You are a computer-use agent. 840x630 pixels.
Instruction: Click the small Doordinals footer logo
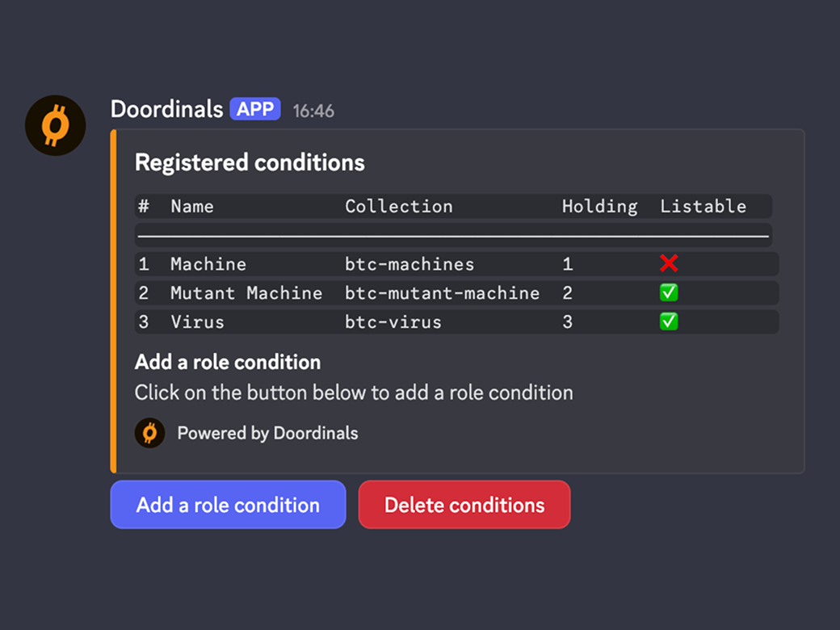tap(149, 433)
